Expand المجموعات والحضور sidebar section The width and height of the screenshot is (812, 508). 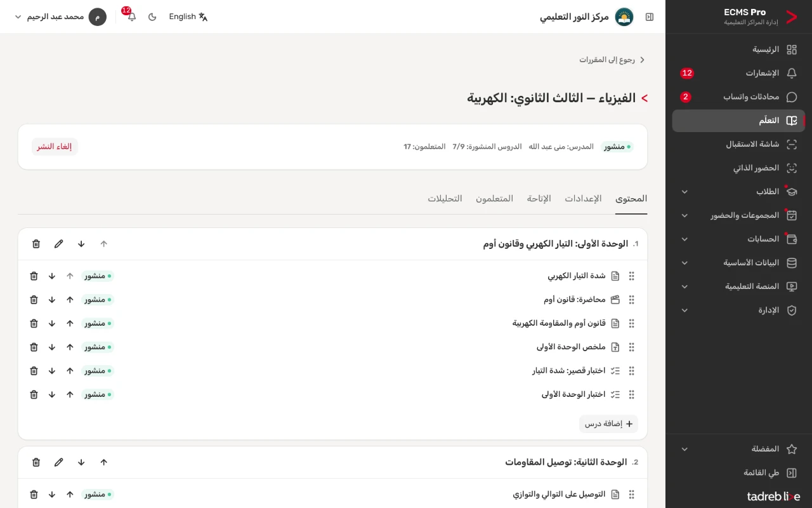pyautogui.click(x=739, y=215)
